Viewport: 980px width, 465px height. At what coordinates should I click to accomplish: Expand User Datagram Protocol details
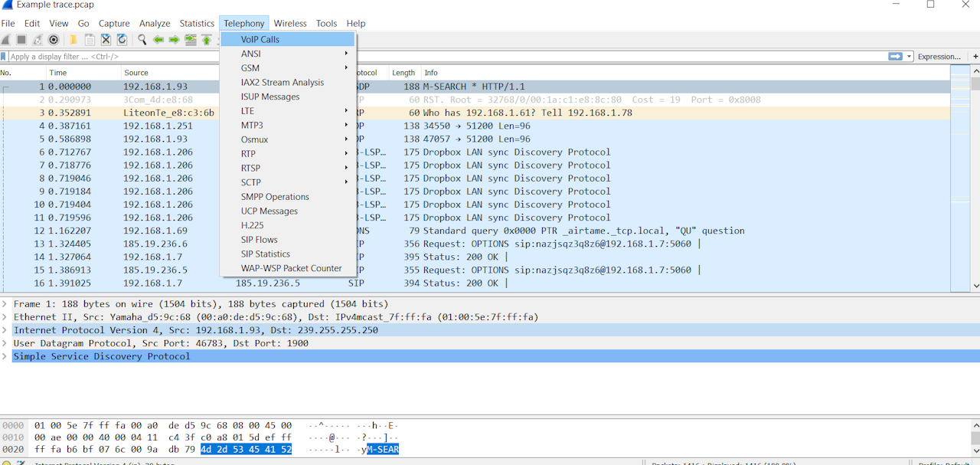click(5, 343)
